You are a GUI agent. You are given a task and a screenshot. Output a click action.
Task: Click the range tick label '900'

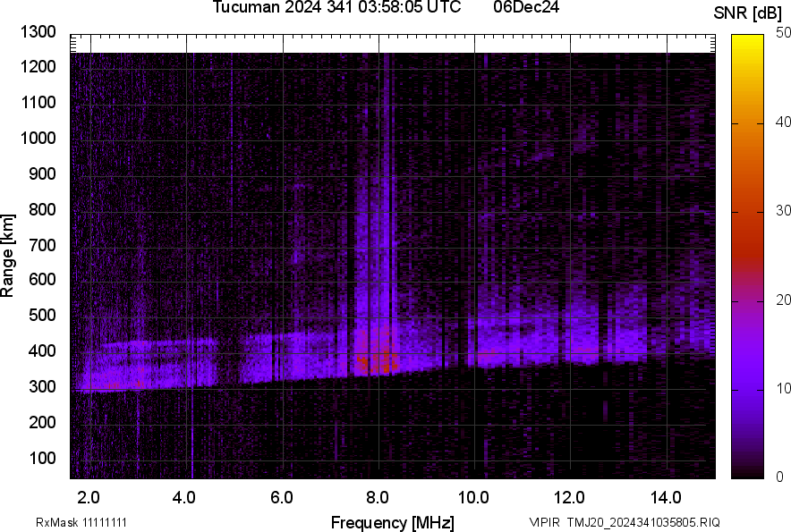coord(42,173)
